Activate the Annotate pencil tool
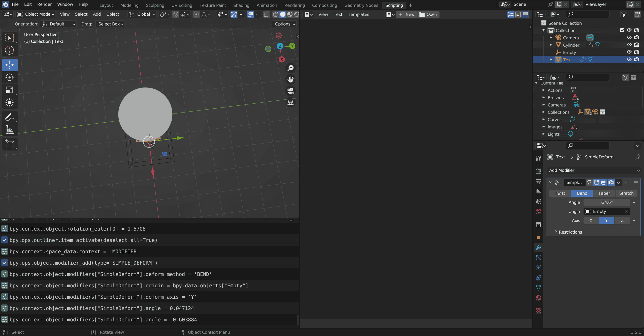 10,117
